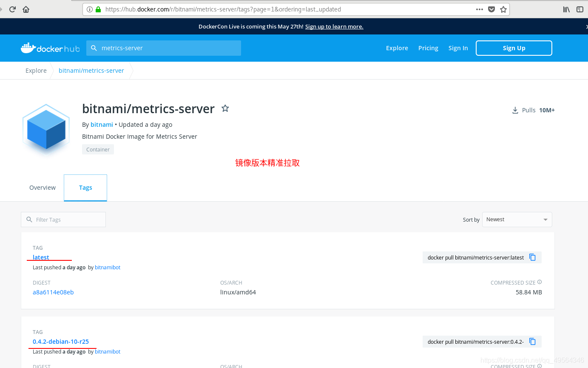The width and height of the screenshot is (588, 368).
Task: Open the bitnami publisher link
Action: 102,125
